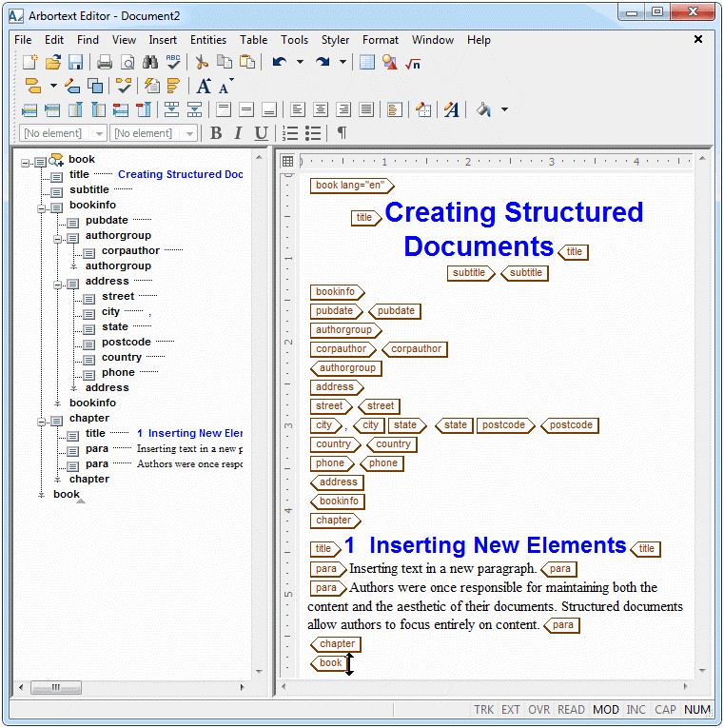Open the Format menu
This screenshot has height=728, width=724.
point(381,40)
